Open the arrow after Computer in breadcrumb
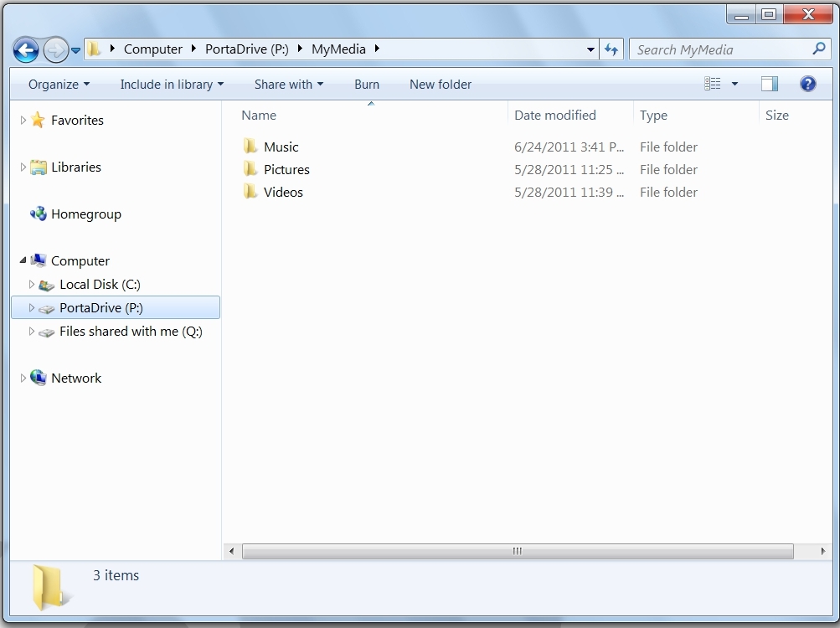Image resolution: width=840 pixels, height=628 pixels. (x=194, y=49)
